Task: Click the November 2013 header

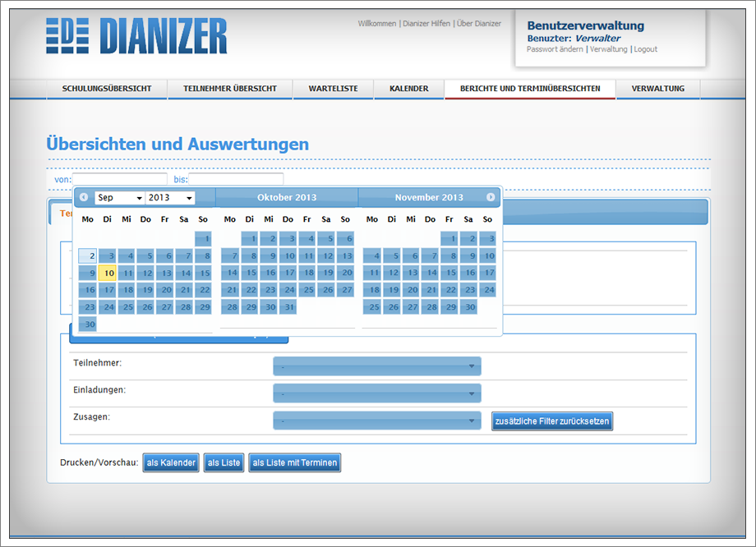Action: click(429, 198)
